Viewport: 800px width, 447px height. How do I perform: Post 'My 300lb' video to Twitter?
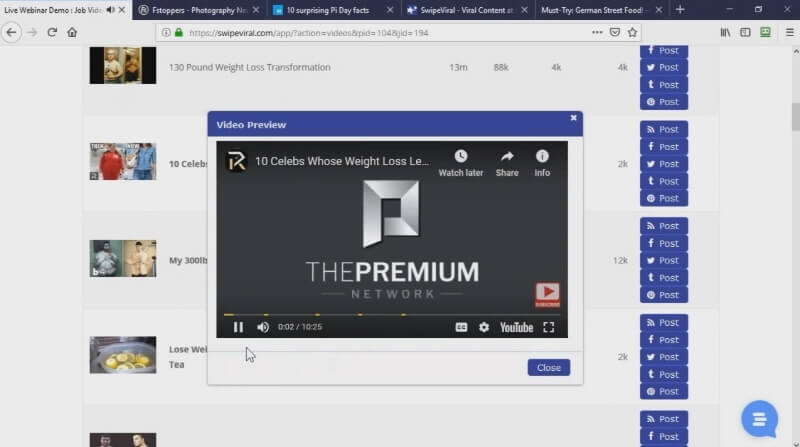[x=663, y=260]
